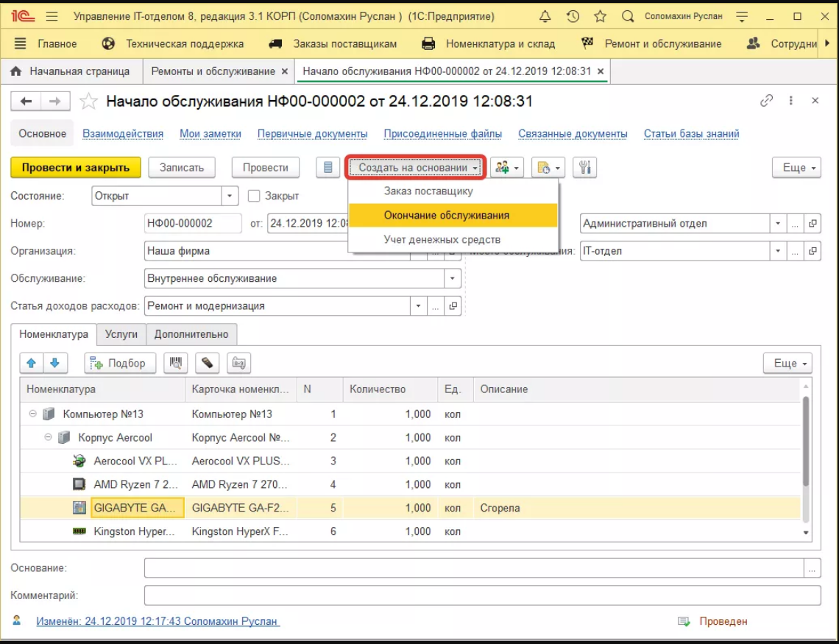Move row up with blue arrow
Image resolution: width=839 pixels, height=644 pixels.
[x=31, y=363]
